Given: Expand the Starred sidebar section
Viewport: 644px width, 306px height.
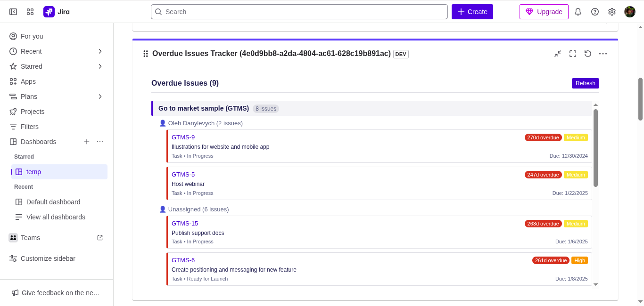Looking at the screenshot, I should click(99, 66).
